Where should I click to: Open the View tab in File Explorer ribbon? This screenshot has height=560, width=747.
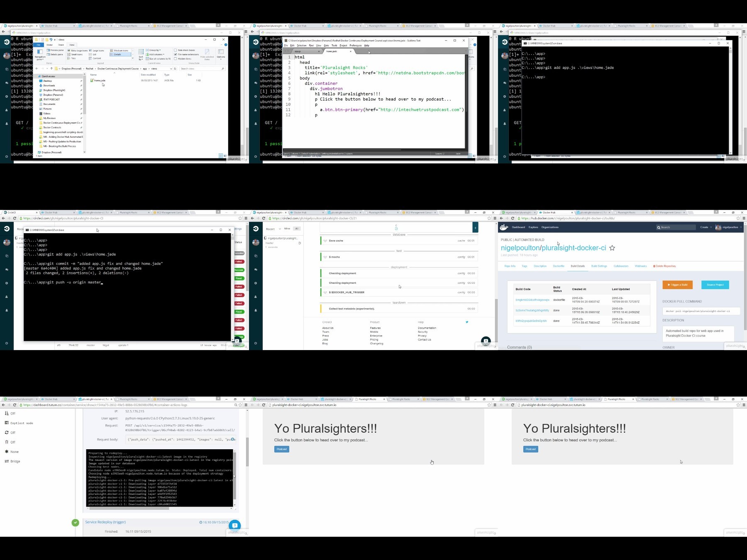coord(72,45)
